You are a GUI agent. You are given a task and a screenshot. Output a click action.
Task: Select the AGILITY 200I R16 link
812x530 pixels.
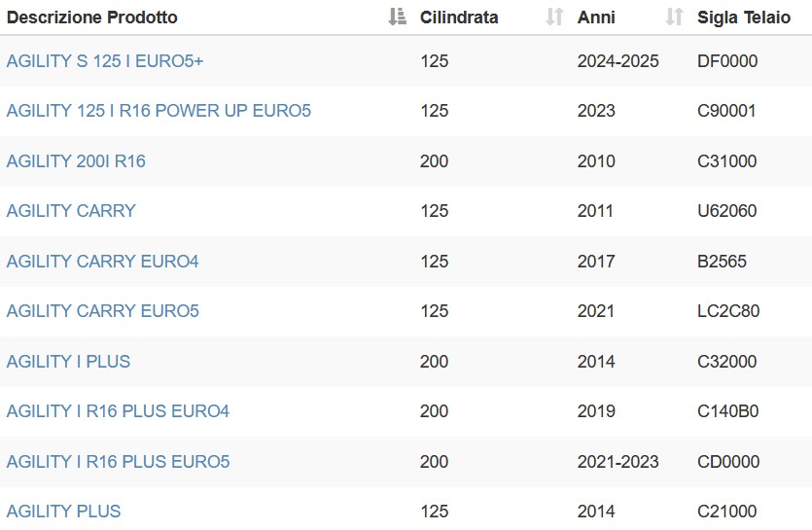[76, 161]
